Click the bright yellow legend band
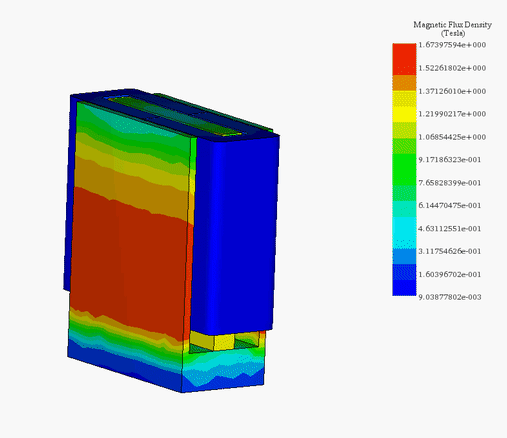The height and width of the screenshot is (438, 507). tap(404, 114)
